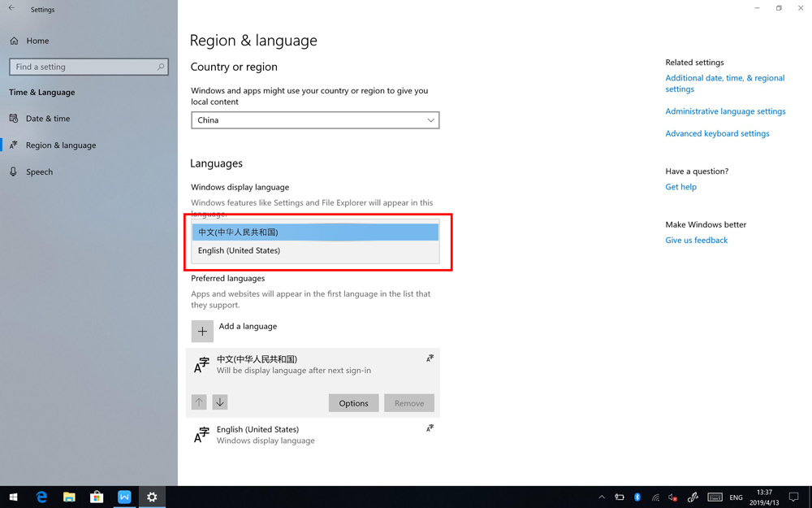The width and height of the screenshot is (812, 508).
Task: Click the plus icon to add a language
Action: [202, 331]
